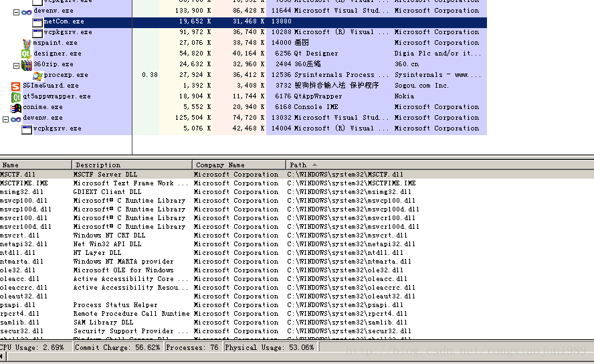
Task: Click the qt5appwrapper.exe Qt icon
Action: pos(16,97)
